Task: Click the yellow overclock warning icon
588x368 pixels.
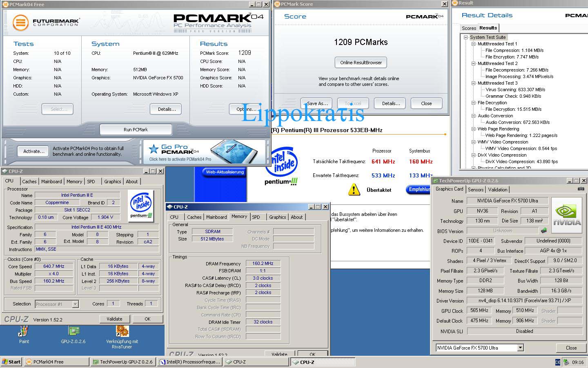Action: (354, 189)
